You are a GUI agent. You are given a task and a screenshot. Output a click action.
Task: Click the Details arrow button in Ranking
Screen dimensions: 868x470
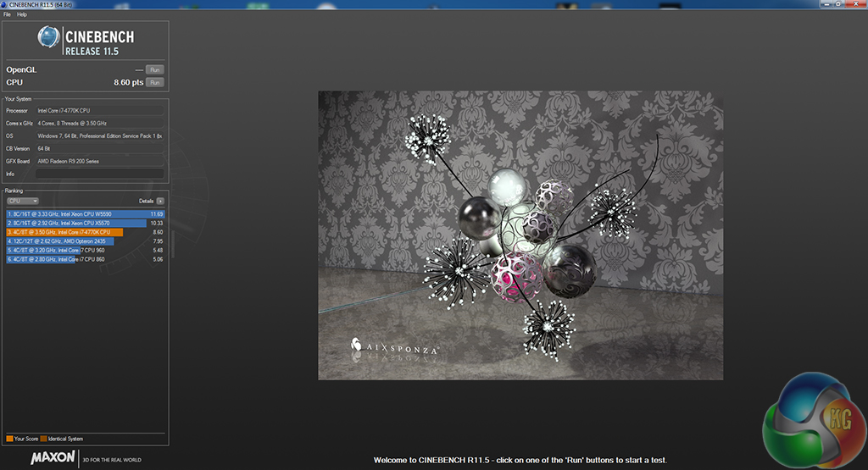pos(160,201)
